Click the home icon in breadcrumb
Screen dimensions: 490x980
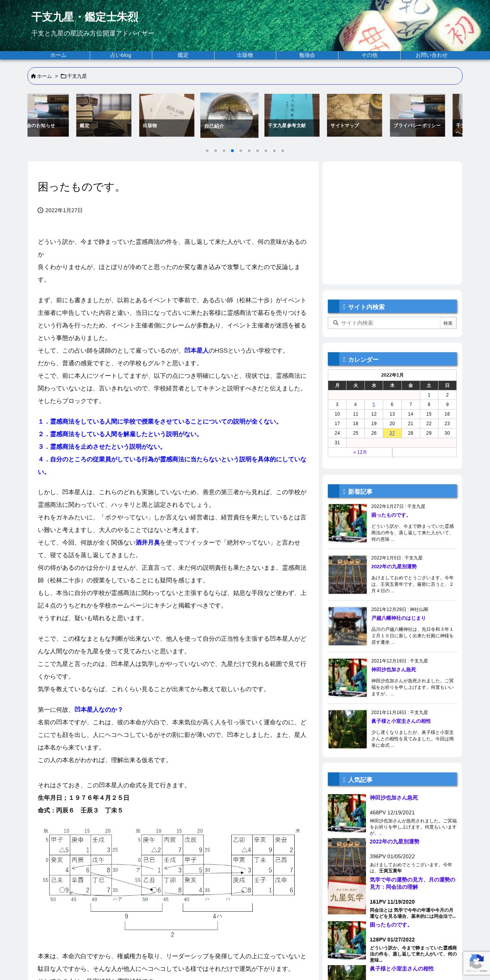tap(33, 76)
